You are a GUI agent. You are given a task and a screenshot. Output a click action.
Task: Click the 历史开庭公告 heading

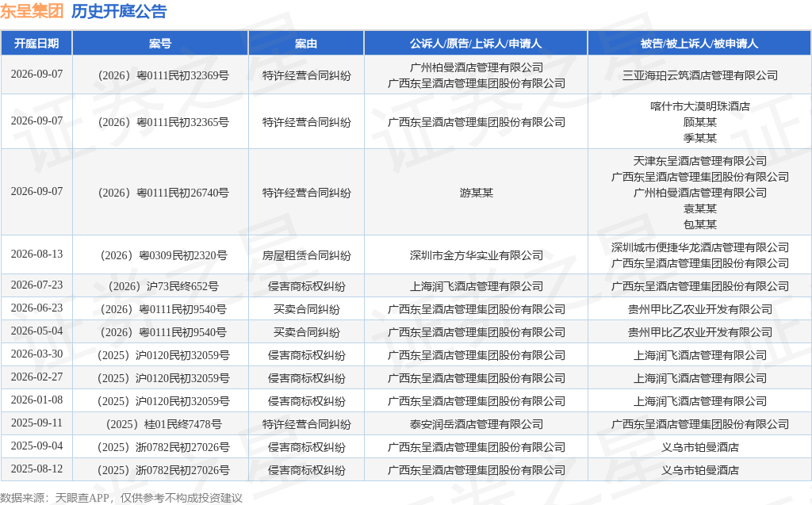[x=119, y=11]
